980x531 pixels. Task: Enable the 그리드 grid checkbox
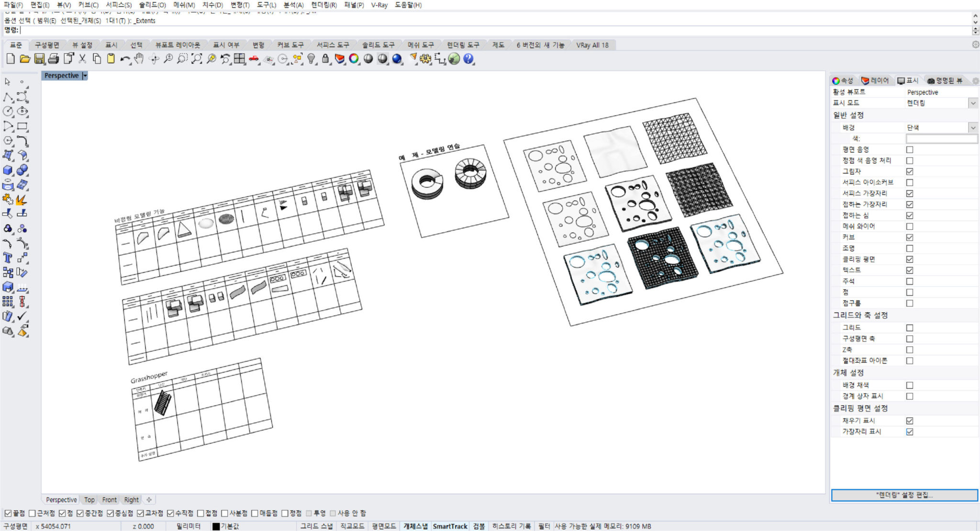[x=909, y=328]
